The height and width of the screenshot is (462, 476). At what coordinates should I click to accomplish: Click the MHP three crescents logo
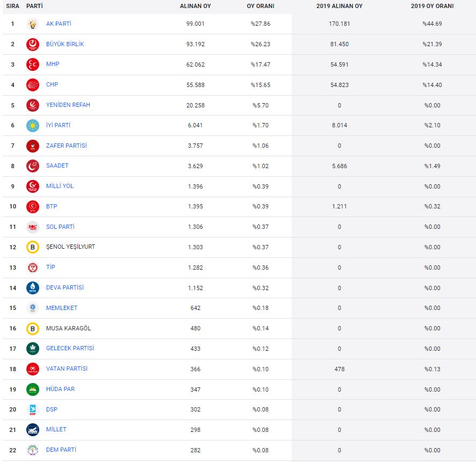click(33, 65)
